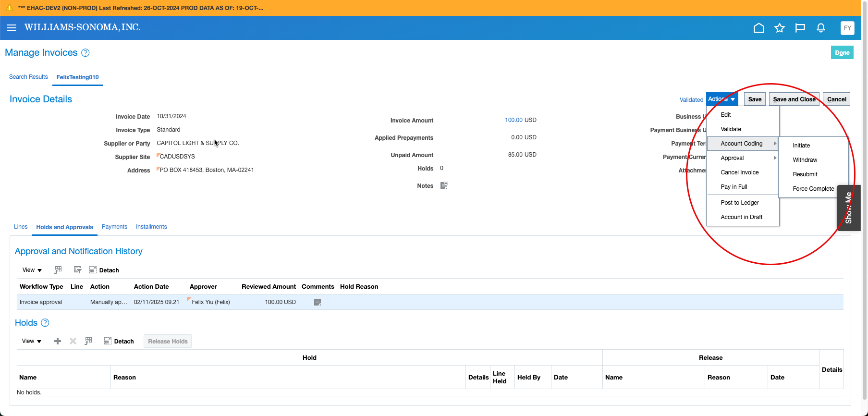Select Force Complete
Screen dimensions: 868x416
(813, 189)
